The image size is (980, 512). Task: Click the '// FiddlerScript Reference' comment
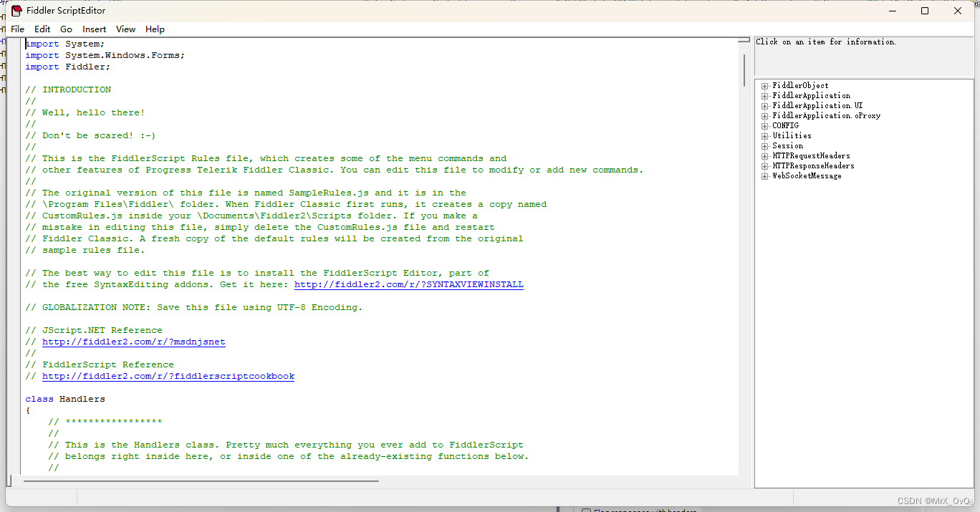coord(100,364)
